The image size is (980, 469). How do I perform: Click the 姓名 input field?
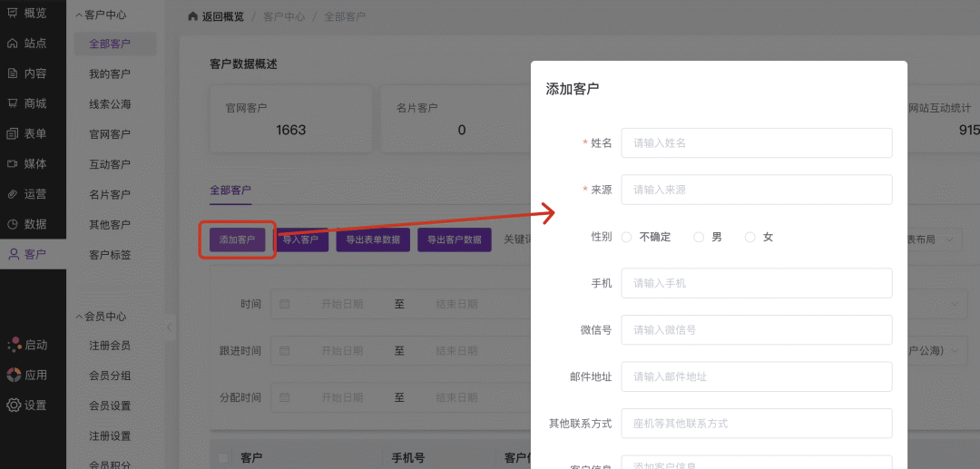[x=756, y=142]
